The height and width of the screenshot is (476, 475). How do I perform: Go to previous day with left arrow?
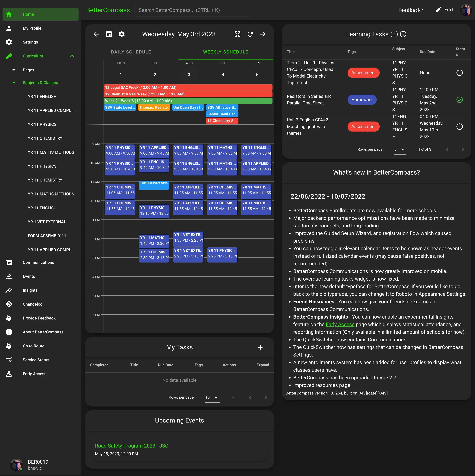click(x=96, y=34)
